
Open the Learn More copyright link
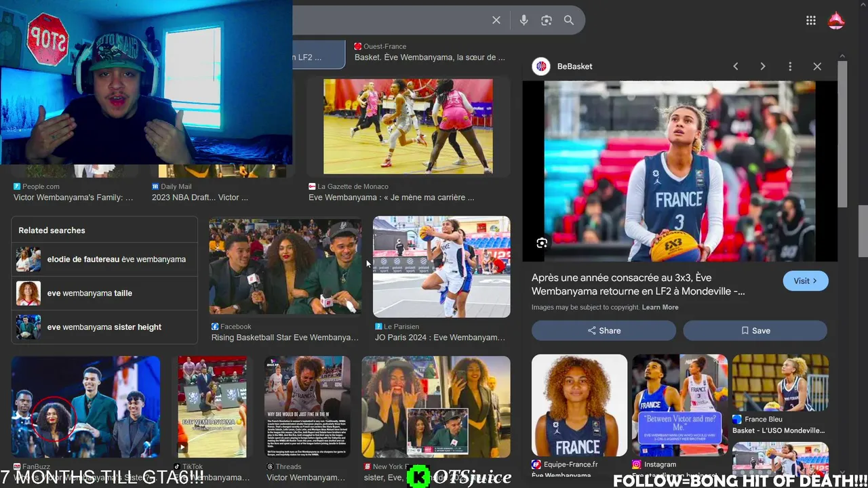(x=660, y=307)
